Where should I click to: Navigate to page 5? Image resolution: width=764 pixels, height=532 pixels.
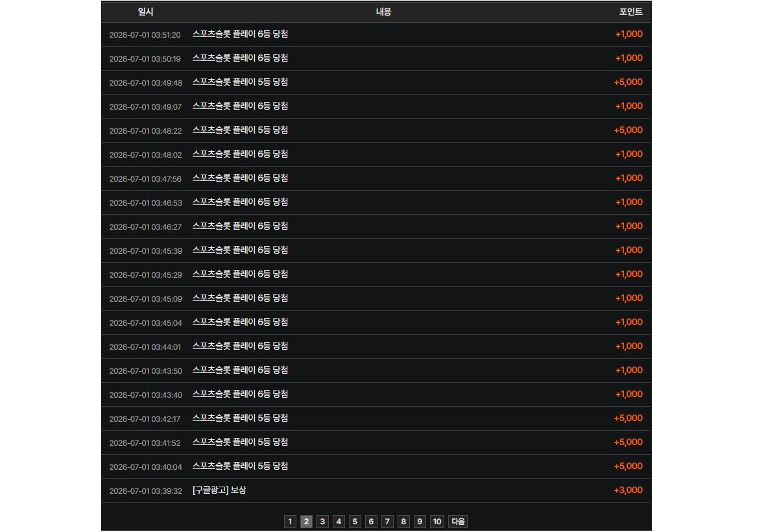(355, 521)
